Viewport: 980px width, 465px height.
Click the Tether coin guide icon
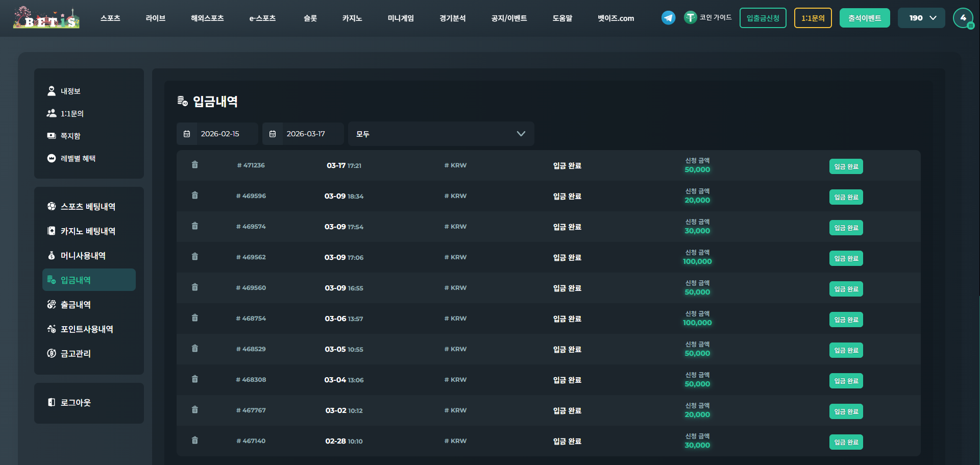690,18
